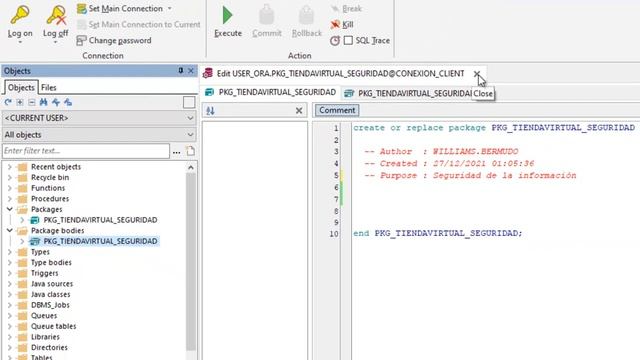Image resolution: width=640 pixels, height=360 pixels.
Task: Select the Java classes folder
Action: coord(50,294)
